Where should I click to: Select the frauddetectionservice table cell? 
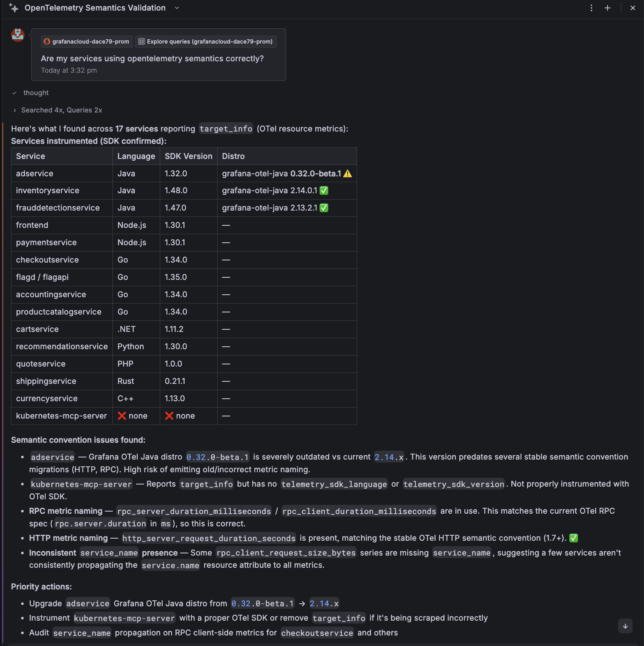tap(62, 208)
